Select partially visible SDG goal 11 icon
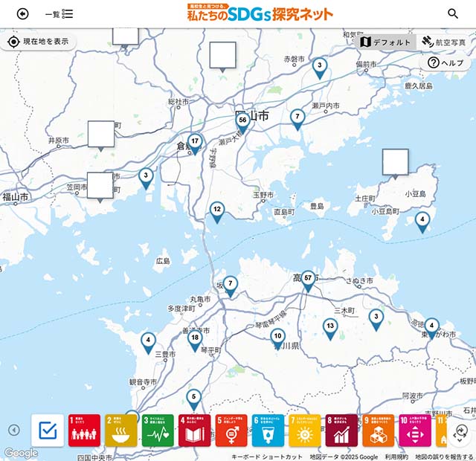 pyautogui.click(x=441, y=431)
